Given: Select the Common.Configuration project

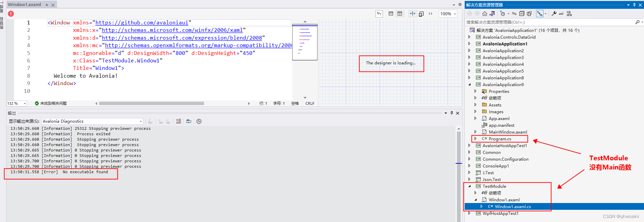Looking at the screenshot, I should point(505,159).
